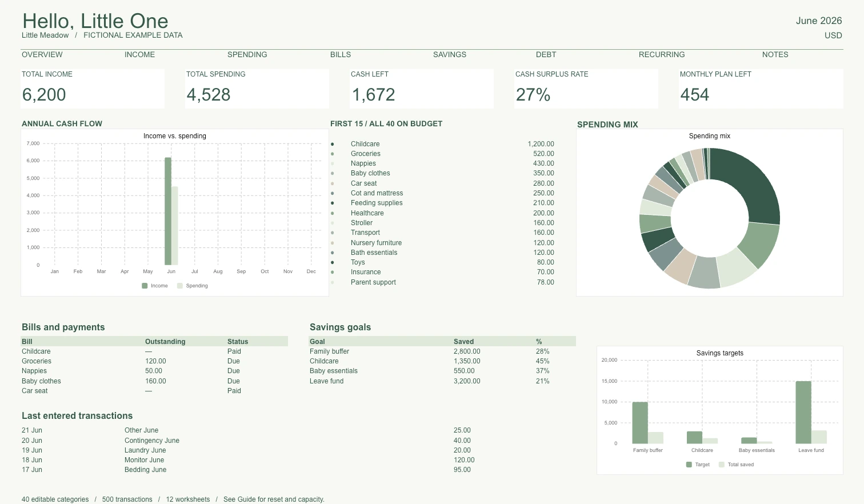Click the Total saved legend swatch
Screen dimensions: 864x504
(722, 465)
